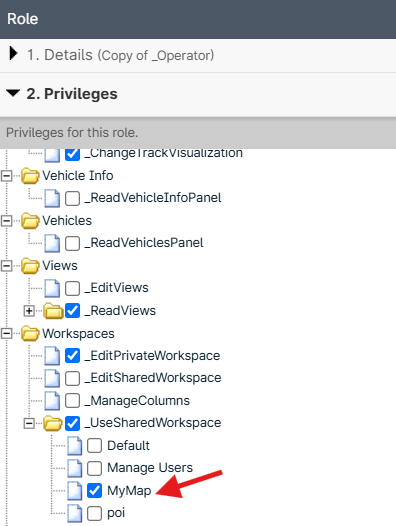Select the _UseSharedWorkspace label
396x526 pixels.
(153, 423)
